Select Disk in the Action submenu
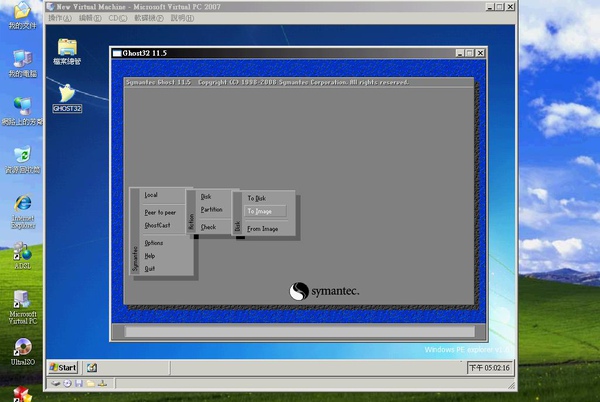 coord(206,197)
